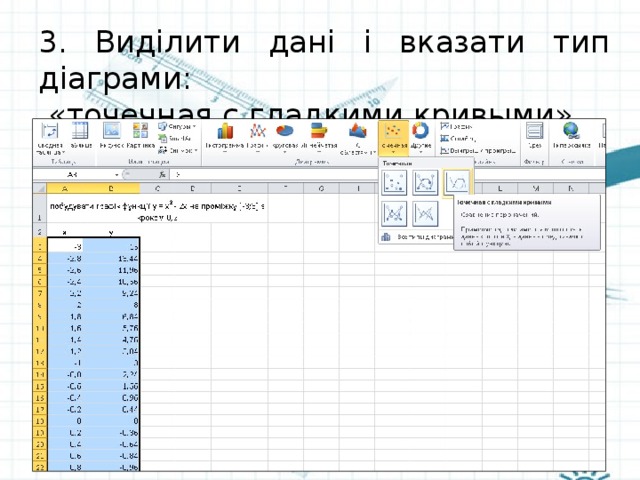Open the Фигуры (Shapes) dropdown

[178, 127]
